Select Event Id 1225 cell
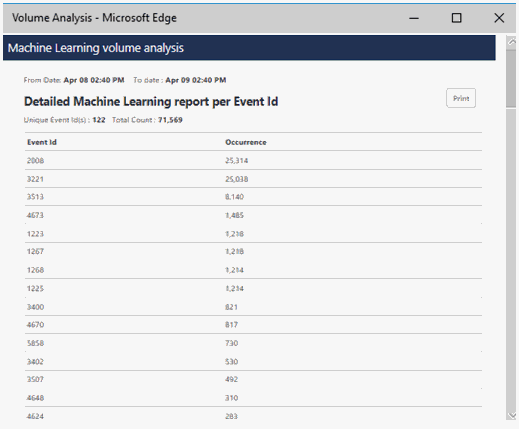This screenshot has width=519, height=429. [35, 288]
